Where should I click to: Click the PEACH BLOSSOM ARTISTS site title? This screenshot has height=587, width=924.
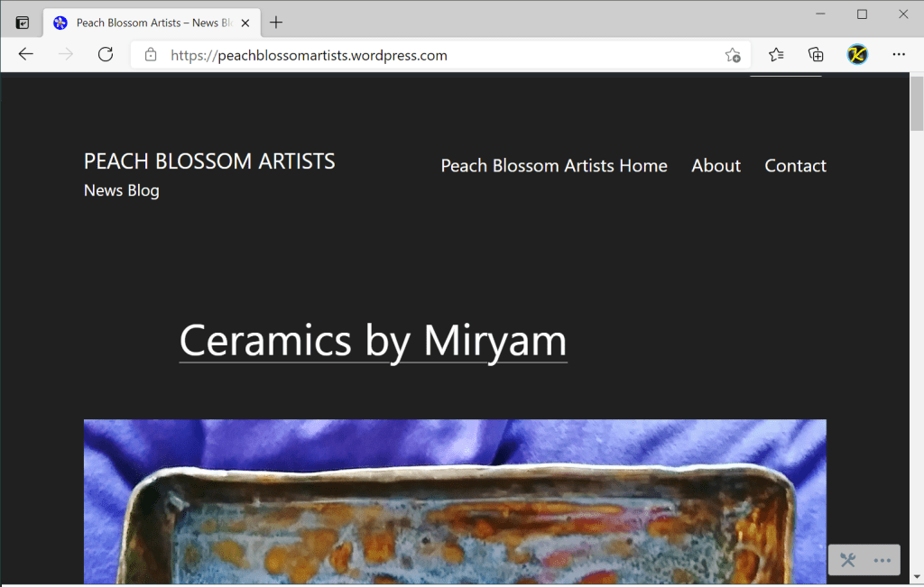(209, 161)
